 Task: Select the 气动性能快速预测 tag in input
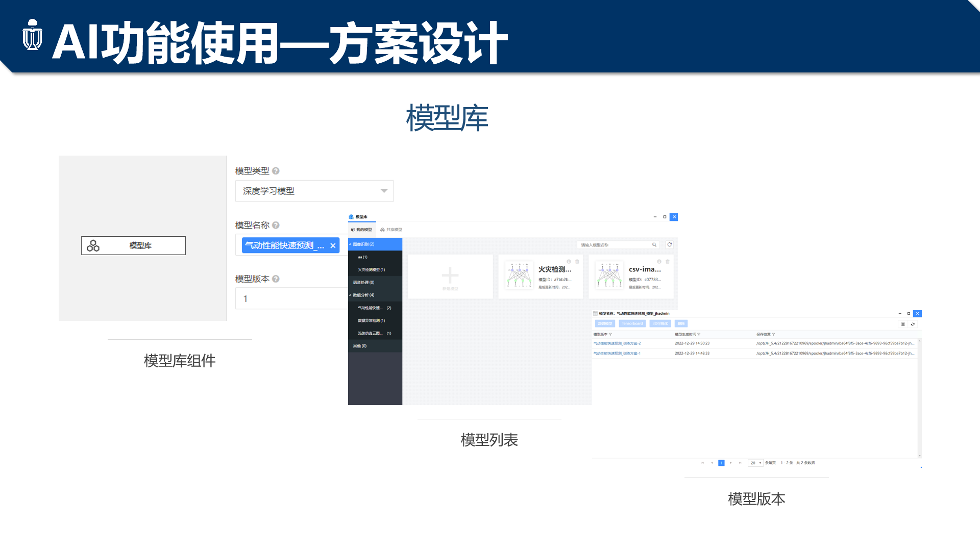283,245
